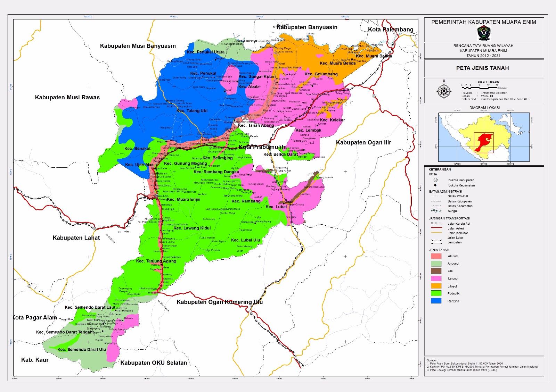Click the Kec. Lembak label
This screenshot has width=556, height=392.
308,130
